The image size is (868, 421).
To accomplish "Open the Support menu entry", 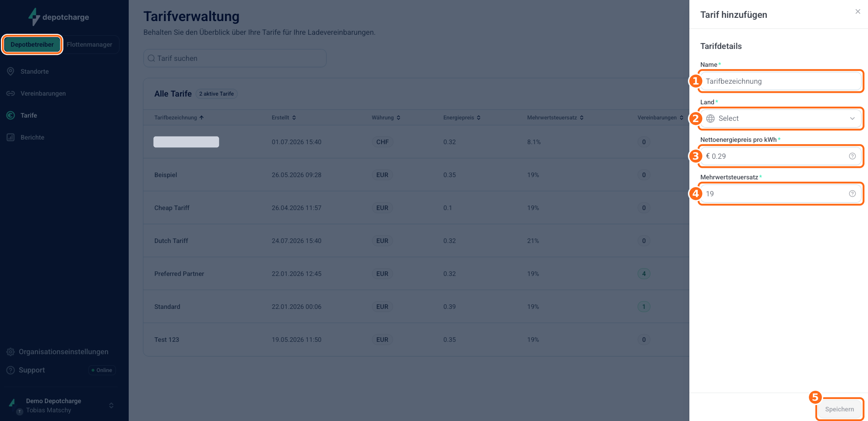I will (32, 370).
